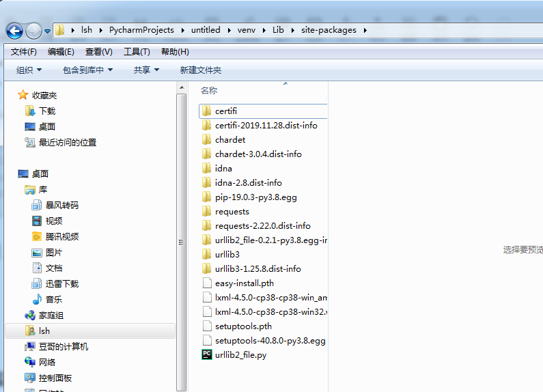Open the recent pages dropdown arrow
The width and height of the screenshot is (543, 392).
click(47, 31)
